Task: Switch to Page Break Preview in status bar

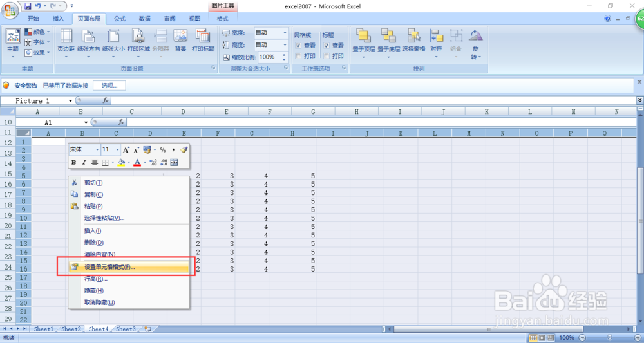Action: point(551,338)
